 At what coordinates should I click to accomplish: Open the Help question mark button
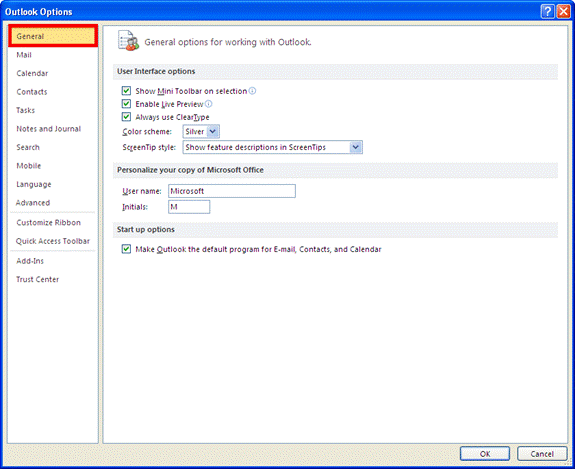pos(547,12)
